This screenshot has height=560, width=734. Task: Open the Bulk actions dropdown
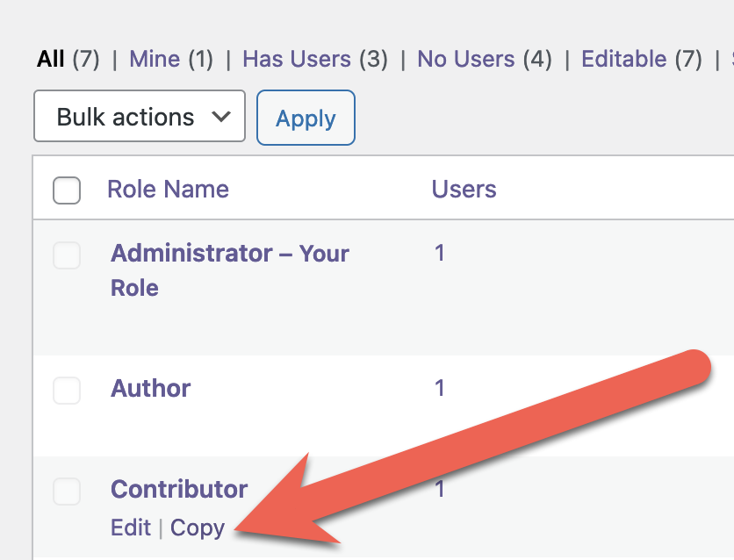click(x=139, y=116)
